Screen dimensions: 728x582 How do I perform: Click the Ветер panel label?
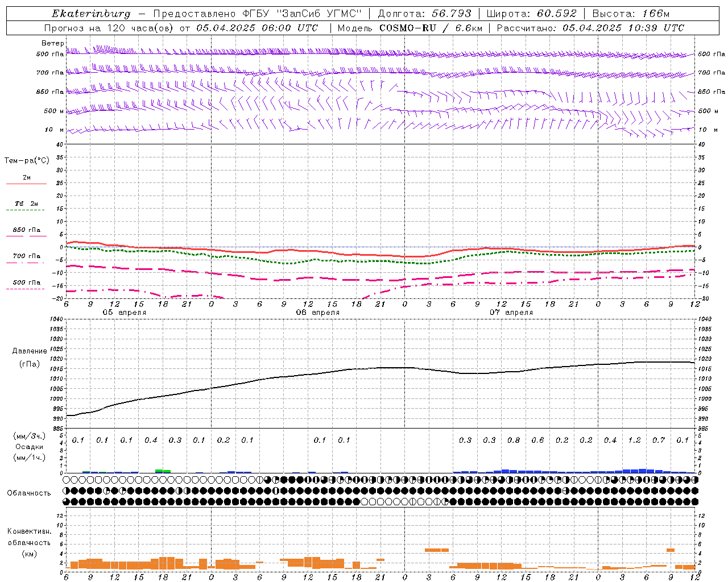tap(52, 43)
